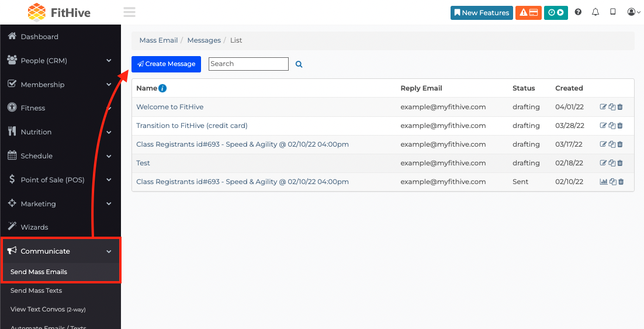
Task: Expand the Marketing menu
Action: (60, 203)
